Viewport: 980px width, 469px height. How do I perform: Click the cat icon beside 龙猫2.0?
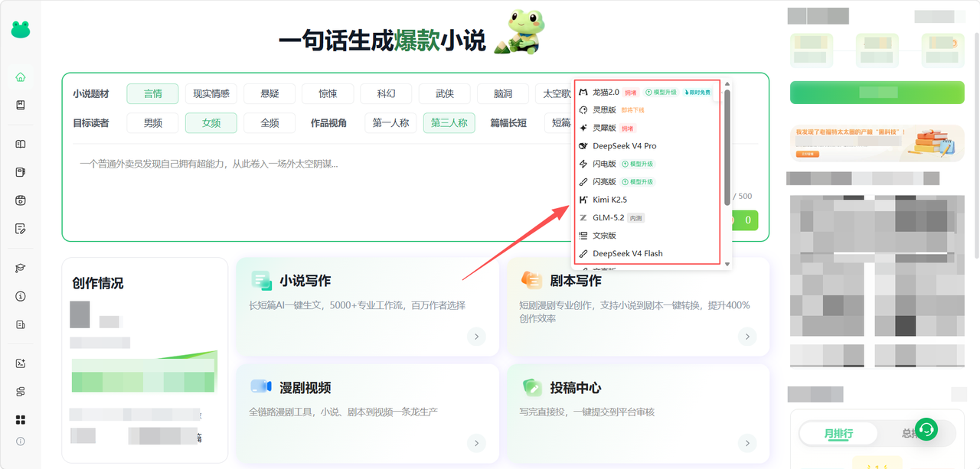[x=583, y=92]
